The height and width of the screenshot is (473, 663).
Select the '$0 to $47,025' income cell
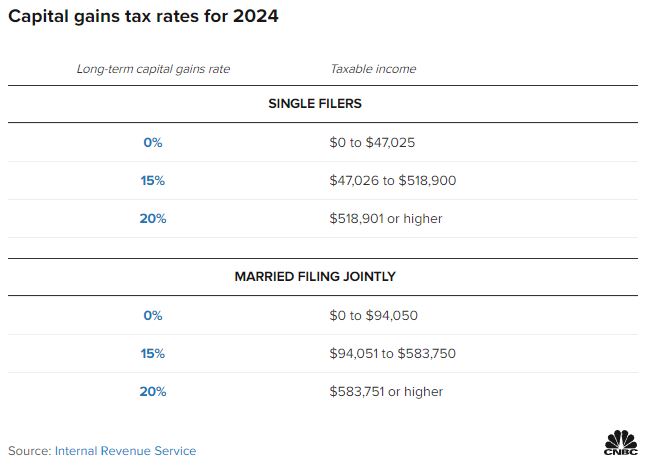point(372,143)
